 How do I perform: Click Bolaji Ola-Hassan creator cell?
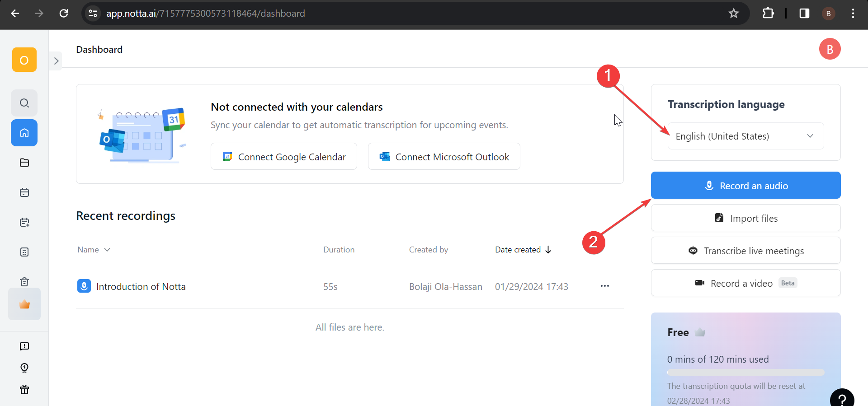point(446,287)
